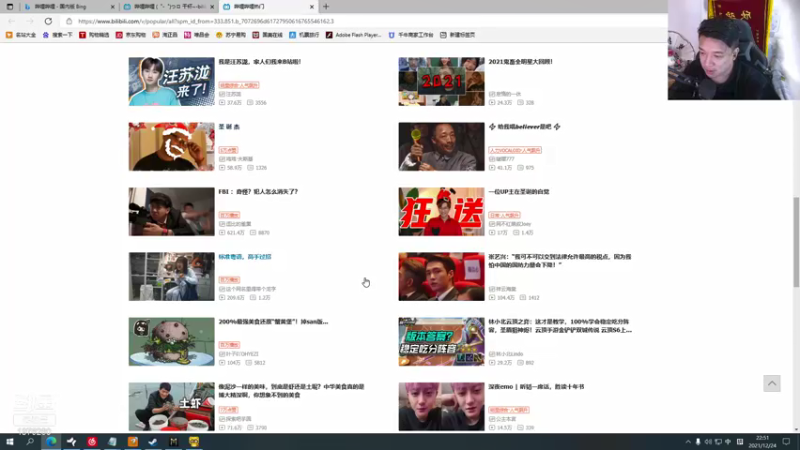Screen dimensions: 800x450
Task: Close the Bing tab
Action: pyautogui.click(x=112, y=7)
